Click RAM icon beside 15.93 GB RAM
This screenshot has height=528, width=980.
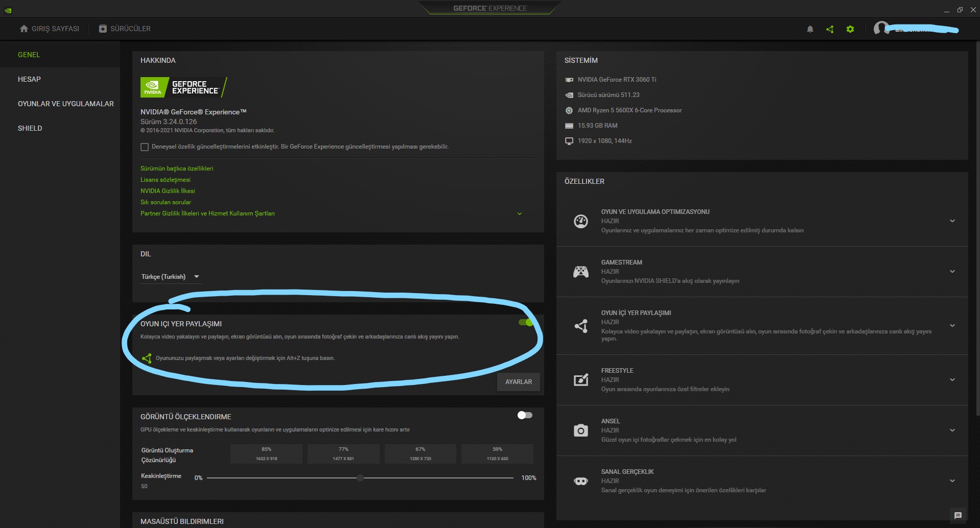click(569, 126)
